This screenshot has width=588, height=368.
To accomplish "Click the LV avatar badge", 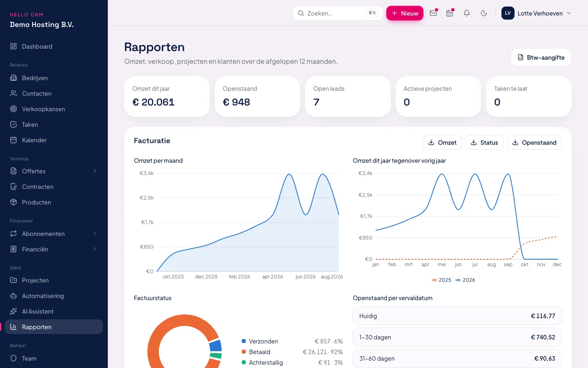I will pyautogui.click(x=508, y=13).
